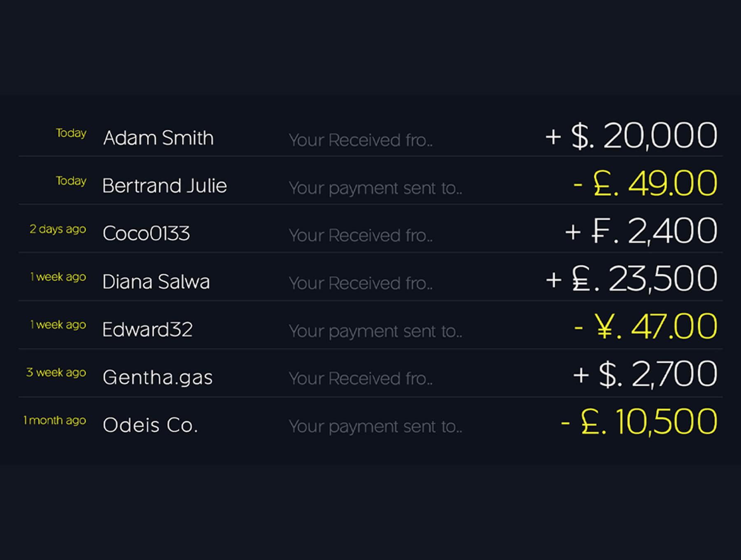741x560 pixels.
Task: Click the "1 month ago" date label
Action: [x=55, y=420]
